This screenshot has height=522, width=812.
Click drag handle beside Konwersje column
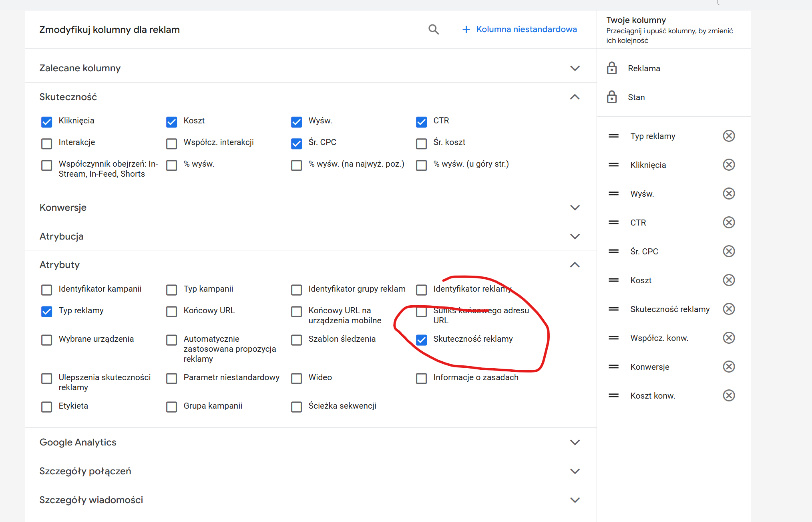(x=613, y=367)
